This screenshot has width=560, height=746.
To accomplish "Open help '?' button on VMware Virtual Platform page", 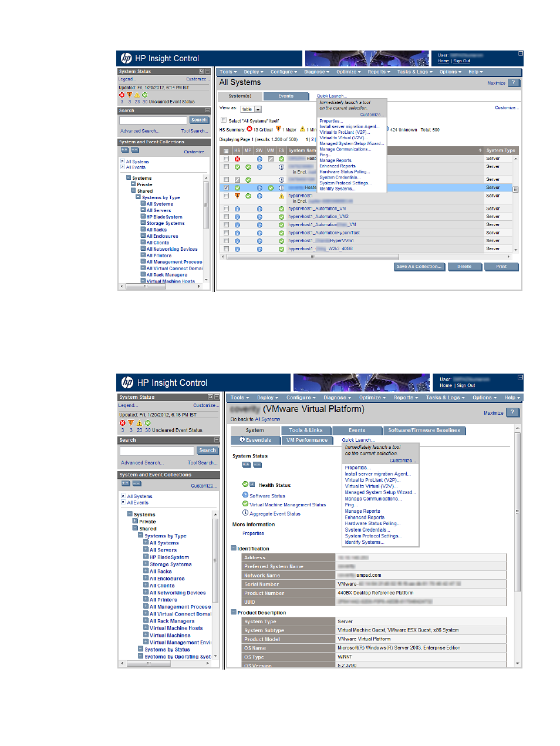I will pos(512,412).
